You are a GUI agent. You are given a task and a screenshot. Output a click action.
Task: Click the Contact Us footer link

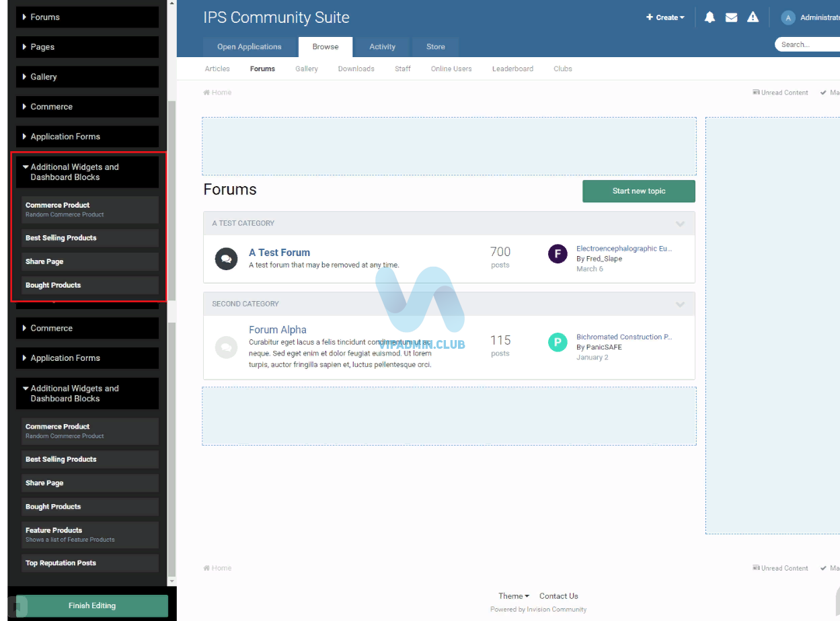point(559,596)
